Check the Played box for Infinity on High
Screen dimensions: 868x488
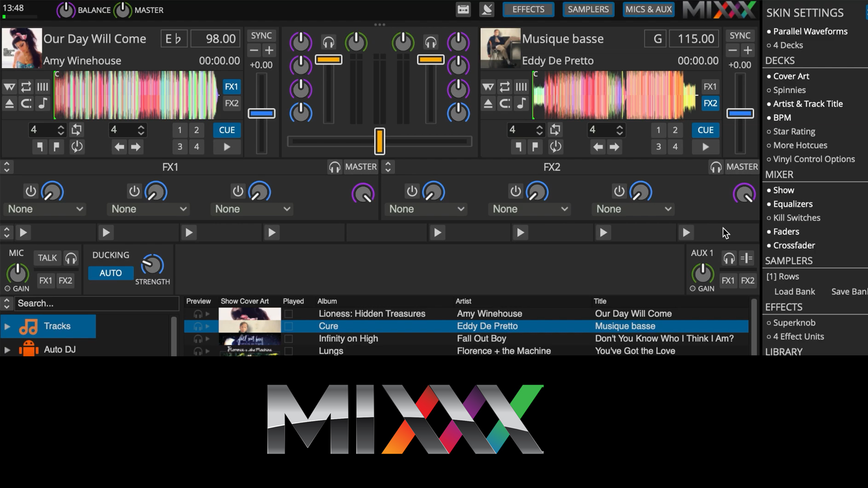click(x=288, y=339)
